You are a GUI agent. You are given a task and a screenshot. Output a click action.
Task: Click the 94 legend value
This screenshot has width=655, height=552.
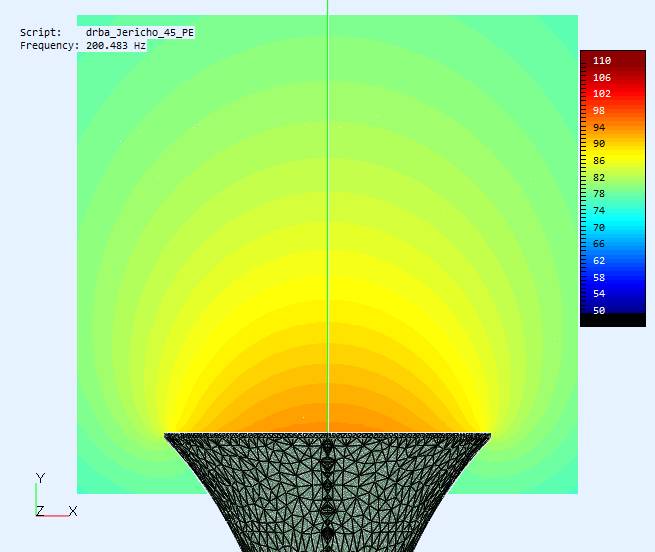tap(599, 127)
